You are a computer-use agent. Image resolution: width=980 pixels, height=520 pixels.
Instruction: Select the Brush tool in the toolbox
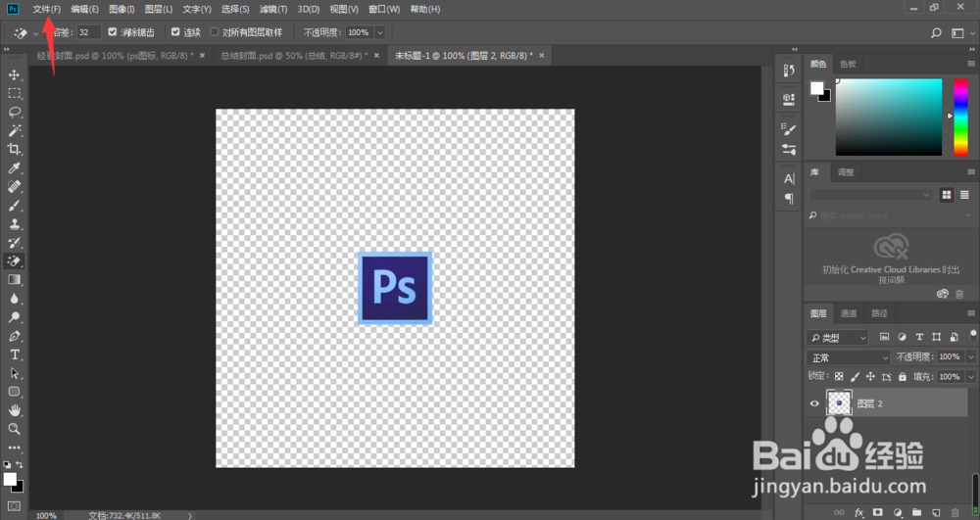[x=14, y=206]
